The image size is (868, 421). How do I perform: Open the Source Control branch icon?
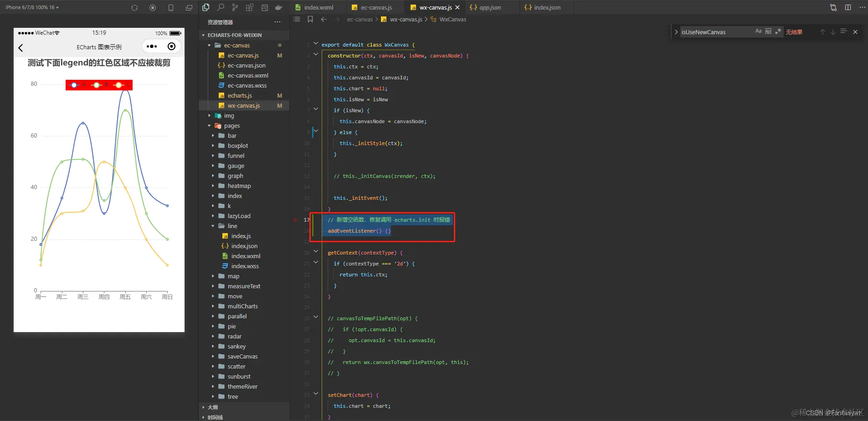[235, 7]
